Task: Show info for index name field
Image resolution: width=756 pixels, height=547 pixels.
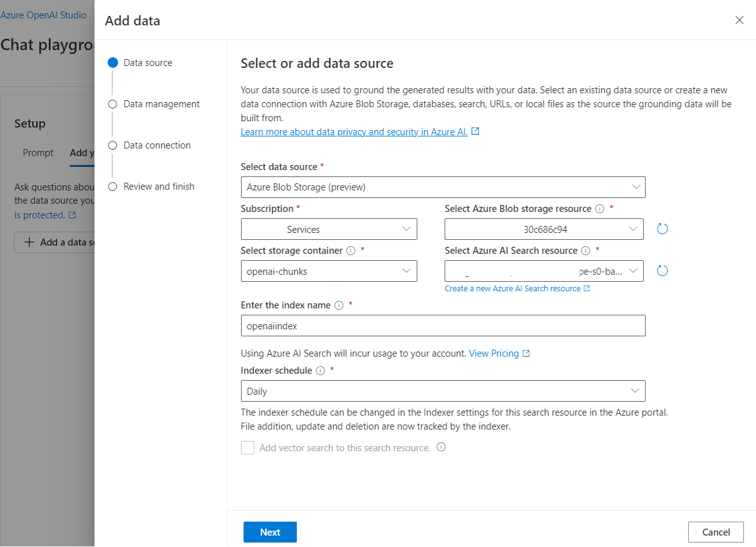Action: (339, 305)
